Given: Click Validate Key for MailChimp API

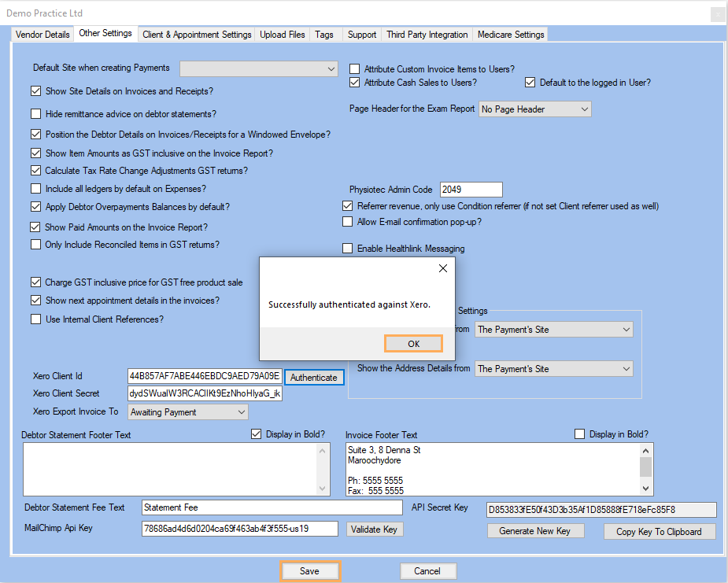Looking at the screenshot, I should [375, 529].
